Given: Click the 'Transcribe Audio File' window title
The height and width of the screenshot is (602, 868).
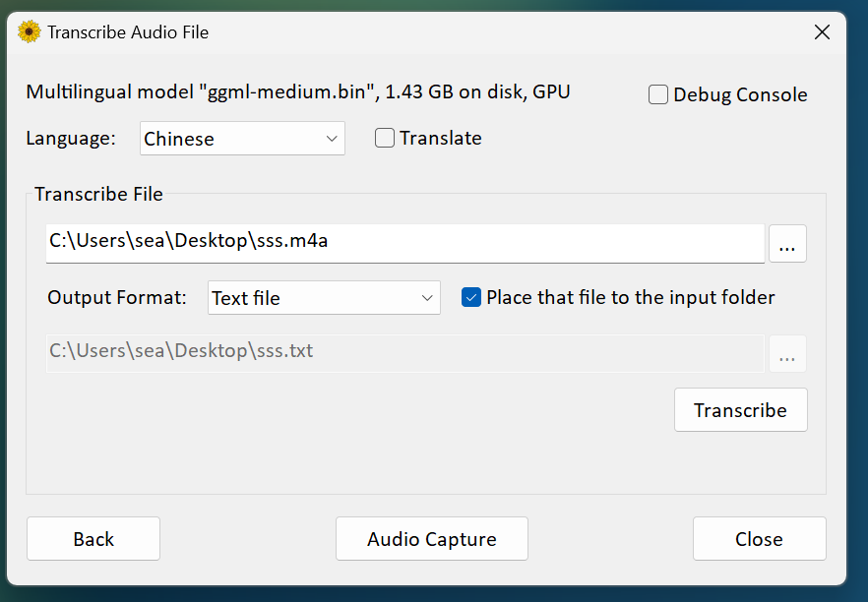Looking at the screenshot, I should (x=128, y=32).
